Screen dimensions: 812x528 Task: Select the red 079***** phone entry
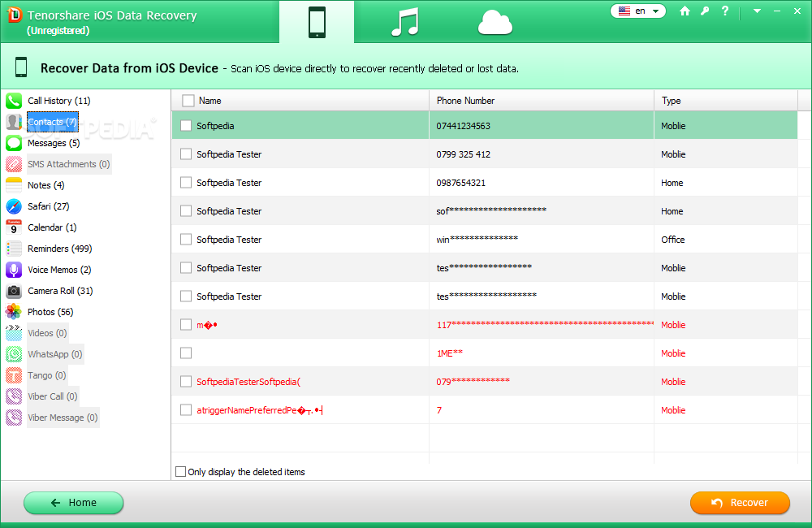(x=473, y=381)
